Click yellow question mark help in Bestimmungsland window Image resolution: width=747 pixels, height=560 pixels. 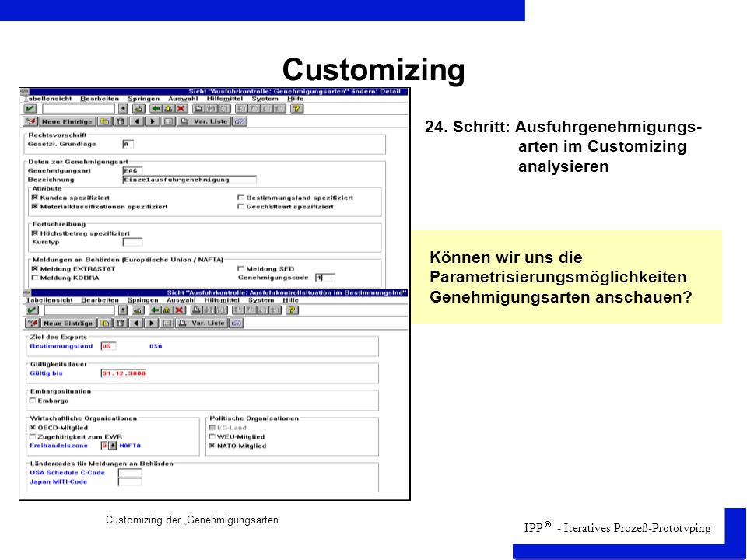pyautogui.click(x=292, y=310)
